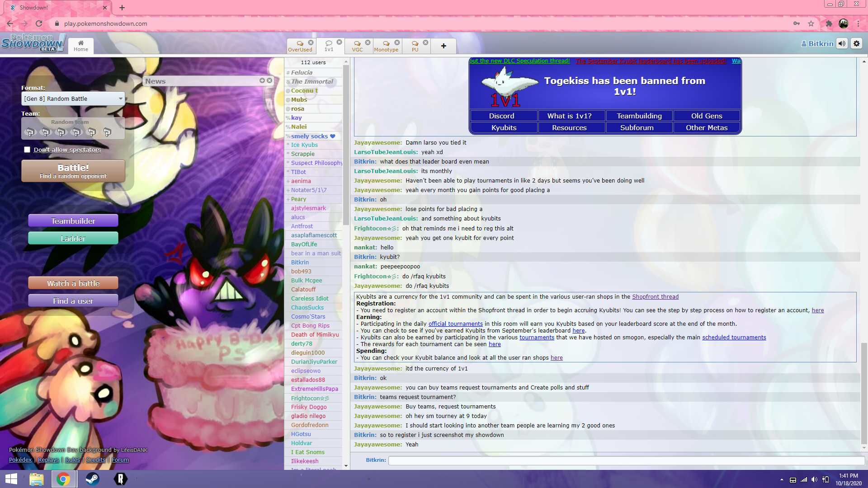Open the Replays link

point(48,460)
